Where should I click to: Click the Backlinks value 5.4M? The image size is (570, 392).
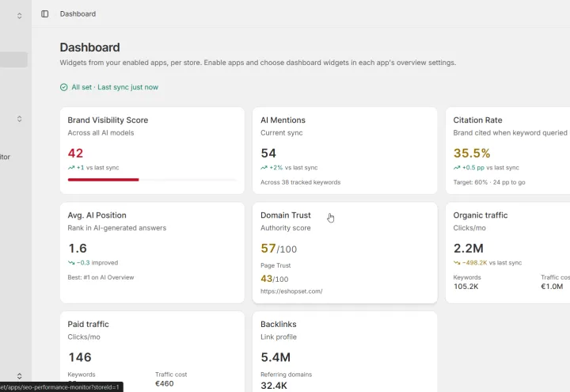tap(275, 357)
